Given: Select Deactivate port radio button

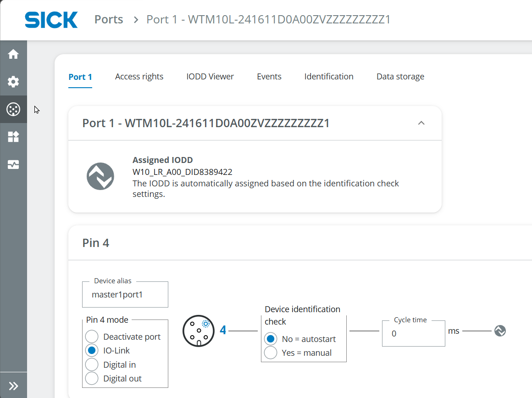Looking at the screenshot, I should [x=92, y=336].
